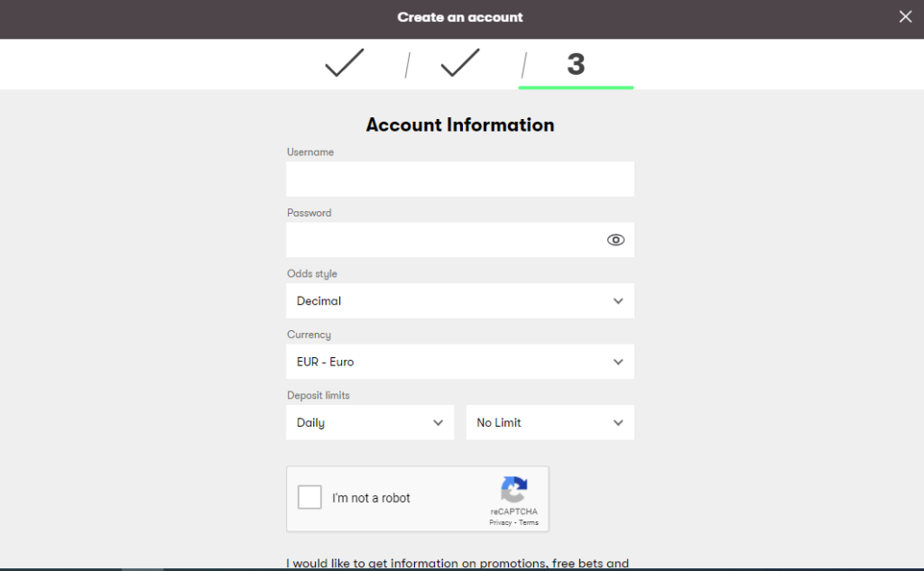Click the green progress bar under step 3
The image size is (924, 571).
576,87
